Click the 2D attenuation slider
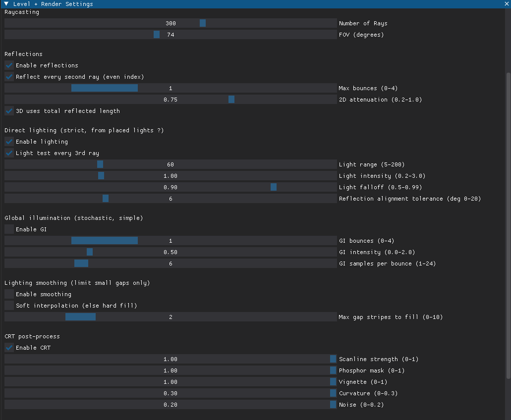This screenshot has height=420, width=511. [170, 100]
